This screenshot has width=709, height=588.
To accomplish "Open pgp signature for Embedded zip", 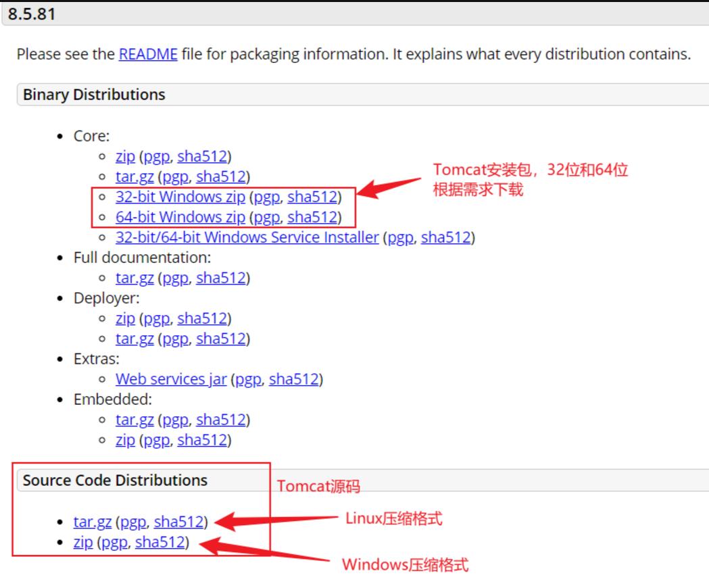I will pos(157,441).
